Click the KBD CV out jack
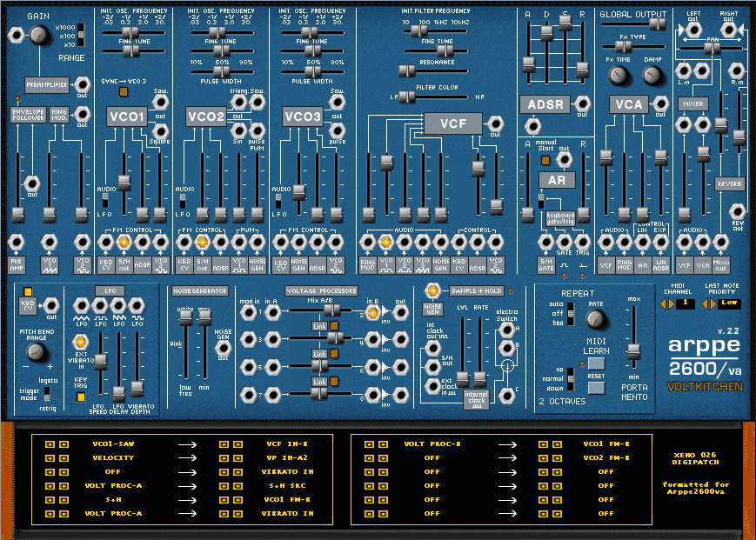This screenshot has height=540, width=756. click(50, 305)
